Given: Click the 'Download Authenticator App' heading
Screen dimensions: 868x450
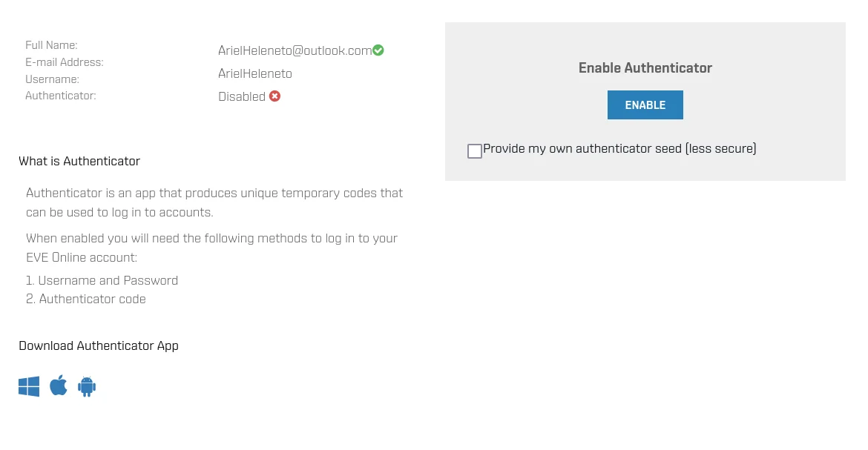Looking at the screenshot, I should [99, 346].
